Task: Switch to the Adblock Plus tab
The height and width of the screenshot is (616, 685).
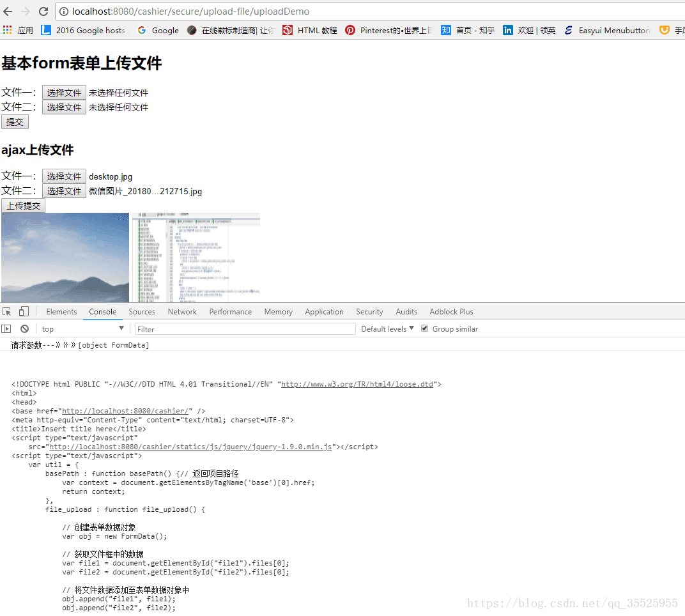Action: [451, 311]
